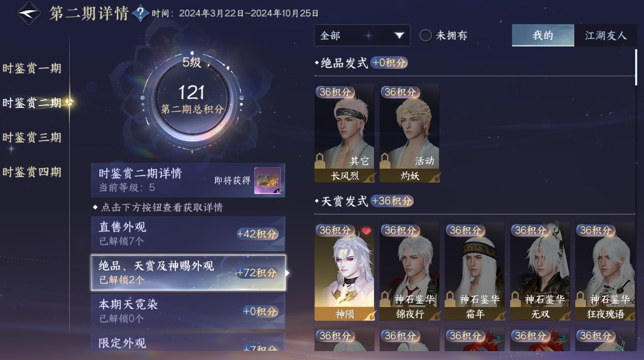
Task: Click the upcoming reward item icon
Action: [268, 181]
